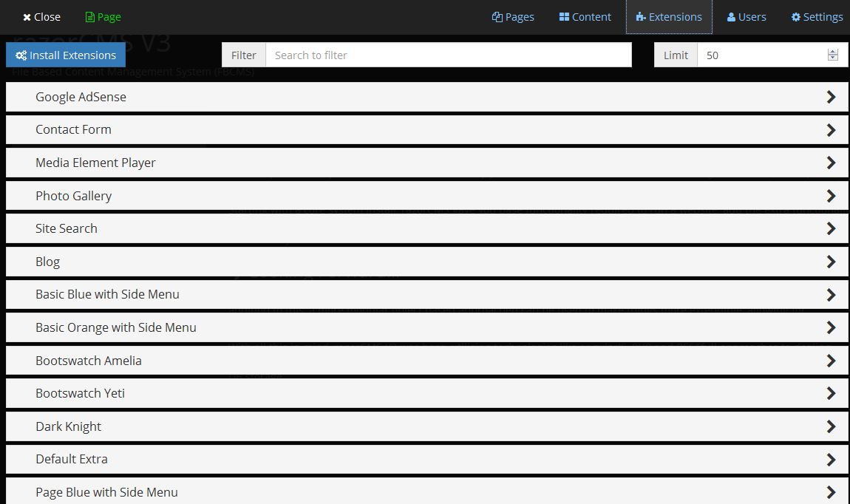This screenshot has width=850, height=504.
Task: Expand the Blog chevron
Action: coord(831,262)
